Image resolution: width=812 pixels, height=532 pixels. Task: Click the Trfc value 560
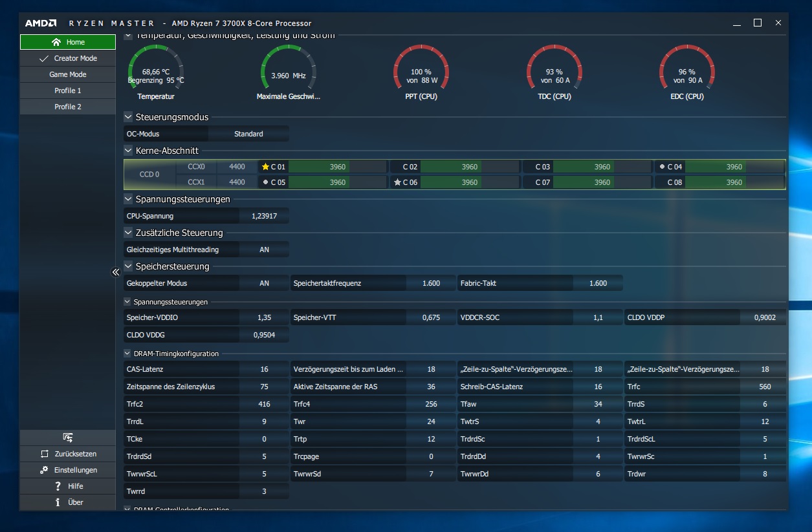[765, 387]
